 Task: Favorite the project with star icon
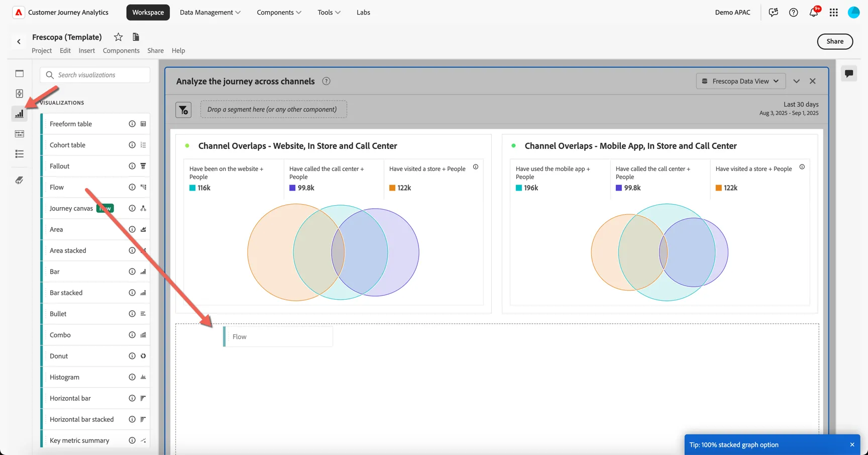tap(118, 37)
